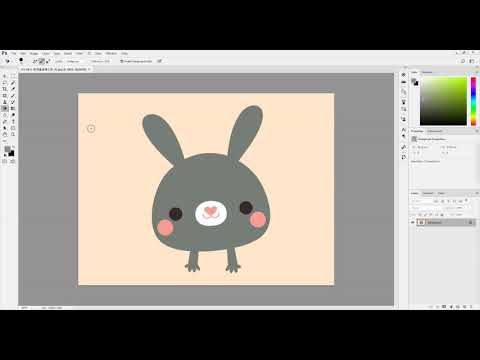Switch to the Channels tab
This screenshot has height=360, width=480.
coord(428,193)
